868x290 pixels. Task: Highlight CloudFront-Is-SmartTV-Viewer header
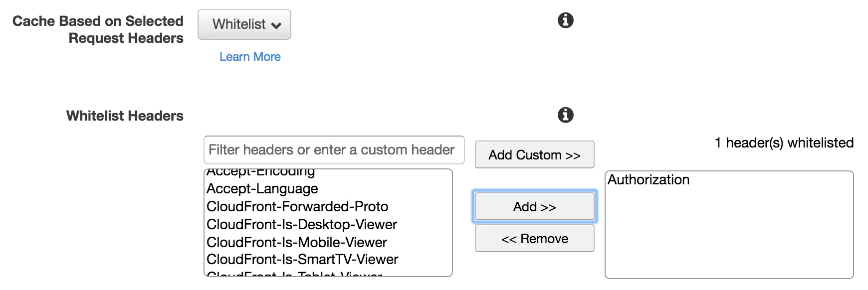click(x=302, y=260)
